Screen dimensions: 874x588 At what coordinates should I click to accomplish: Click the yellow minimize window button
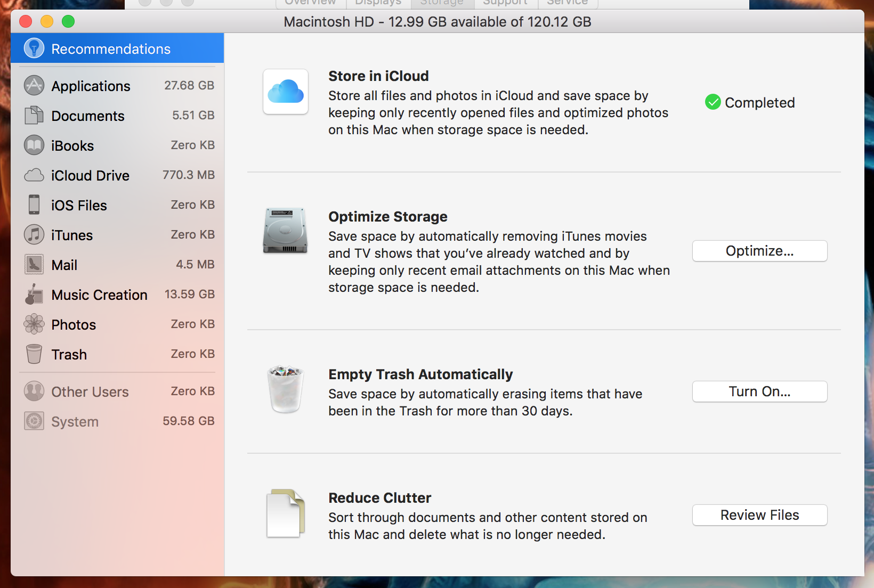pos(47,21)
